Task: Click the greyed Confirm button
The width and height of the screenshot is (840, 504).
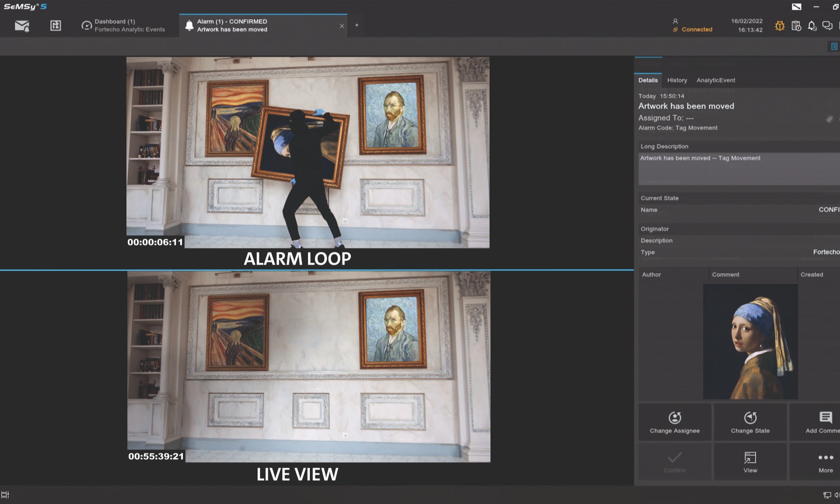Action: (x=675, y=462)
